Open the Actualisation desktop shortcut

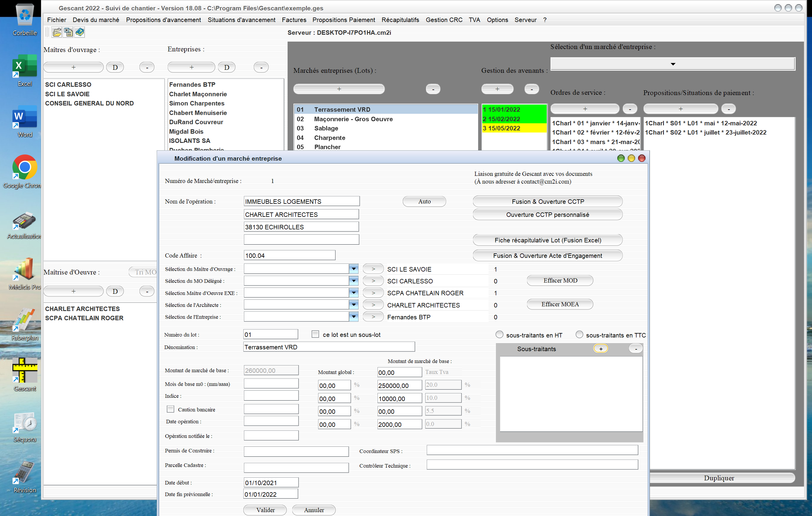[x=24, y=225]
